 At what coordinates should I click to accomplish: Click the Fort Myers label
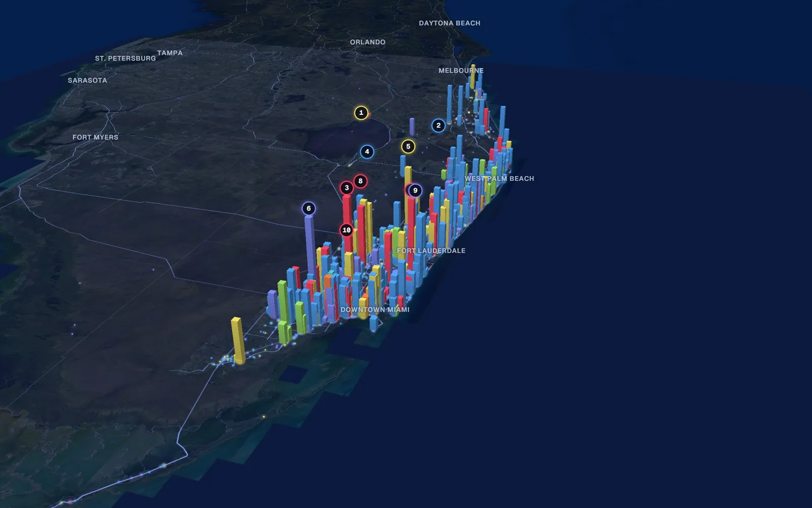click(x=95, y=137)
